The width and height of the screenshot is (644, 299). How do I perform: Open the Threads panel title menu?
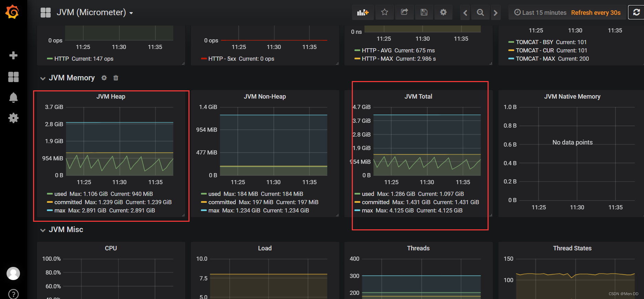click(418, 248)
